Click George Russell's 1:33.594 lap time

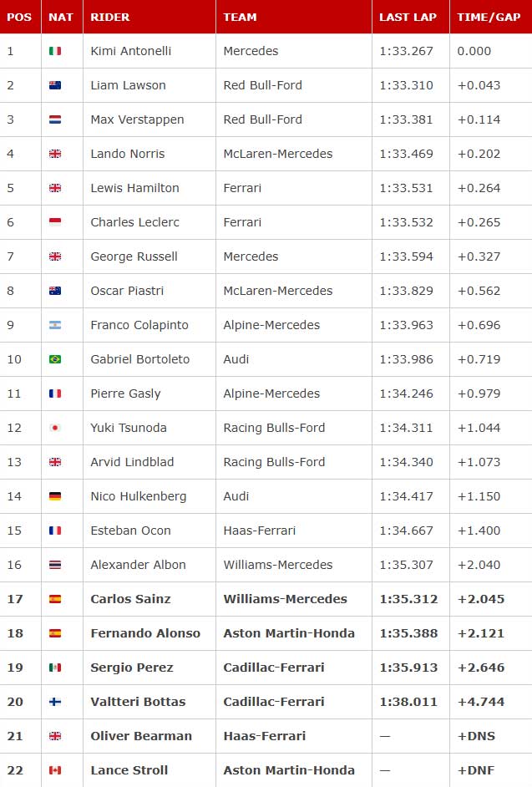[406, 256]
